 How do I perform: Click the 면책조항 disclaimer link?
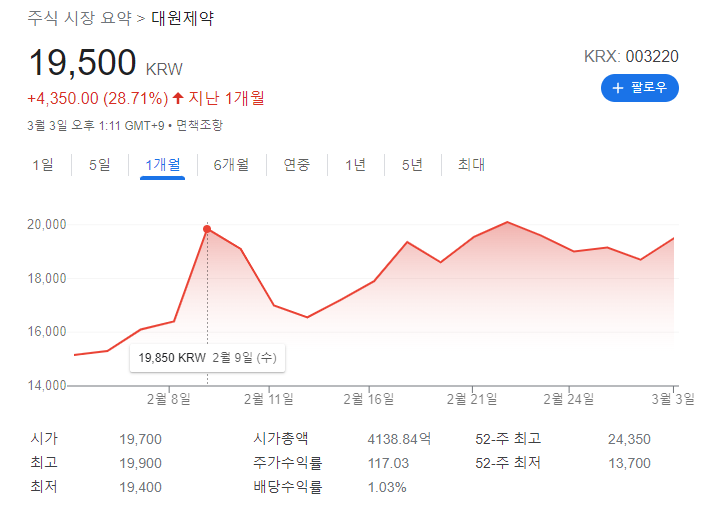[201, 125]
